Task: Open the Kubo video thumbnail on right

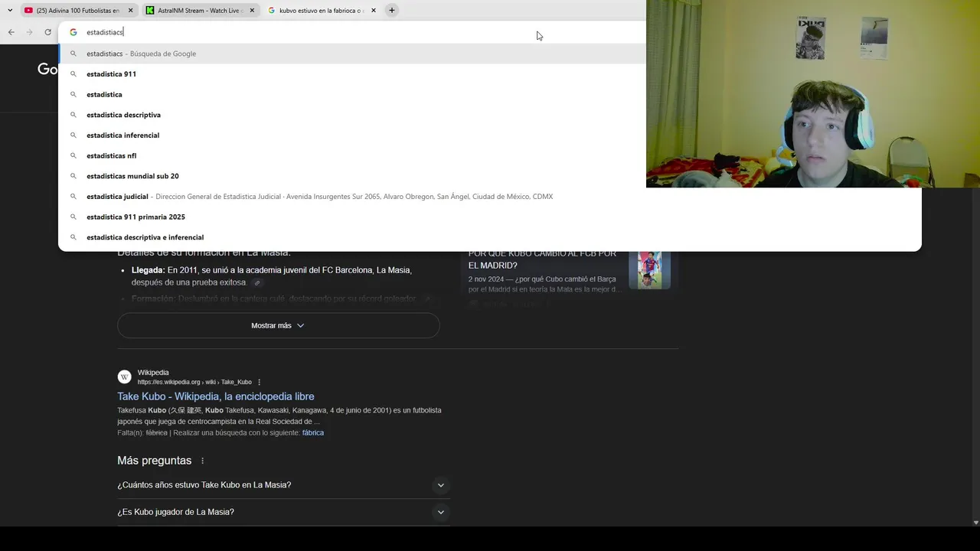Action: click(649, 270)
